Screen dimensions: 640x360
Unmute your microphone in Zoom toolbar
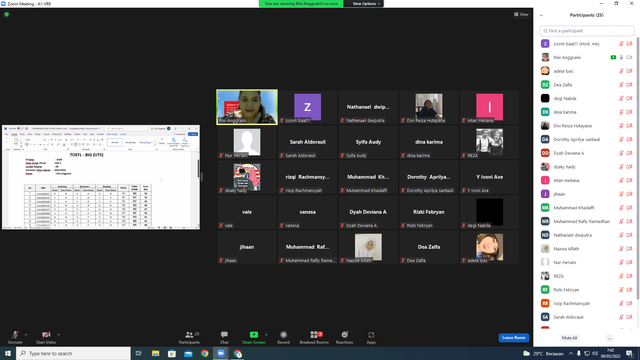[15, 337]
